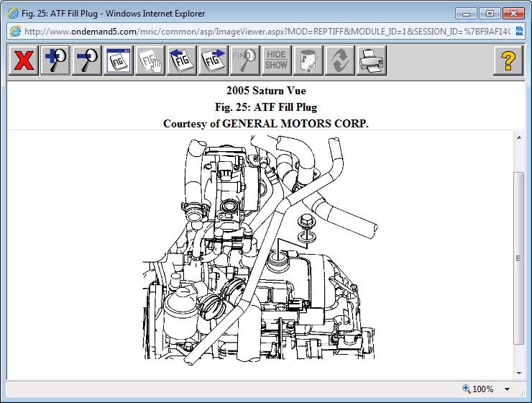Click the 100% zoom level button
This screenshot has height=403, width=532.
tap(479, 389)
